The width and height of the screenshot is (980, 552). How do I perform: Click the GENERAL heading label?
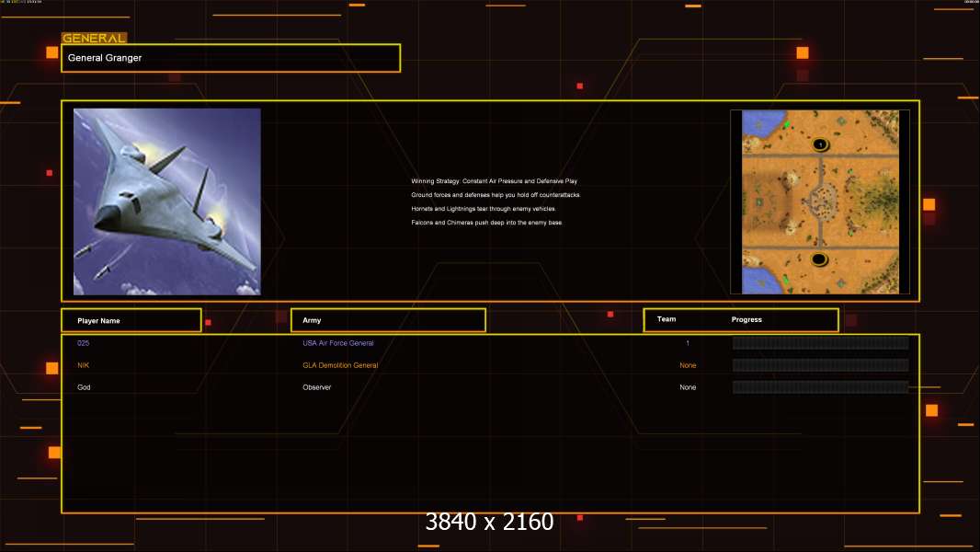(x=94, y=38)
